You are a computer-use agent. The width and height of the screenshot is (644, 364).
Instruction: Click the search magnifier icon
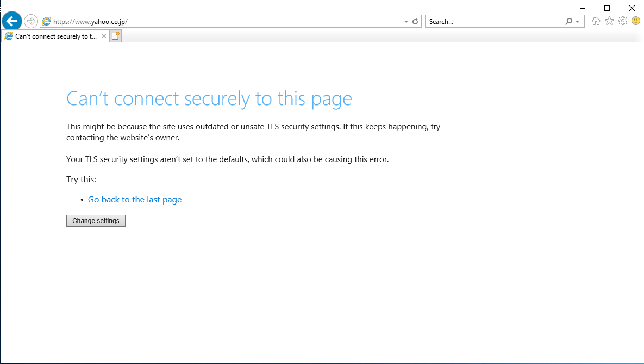(x=568, y=22)
